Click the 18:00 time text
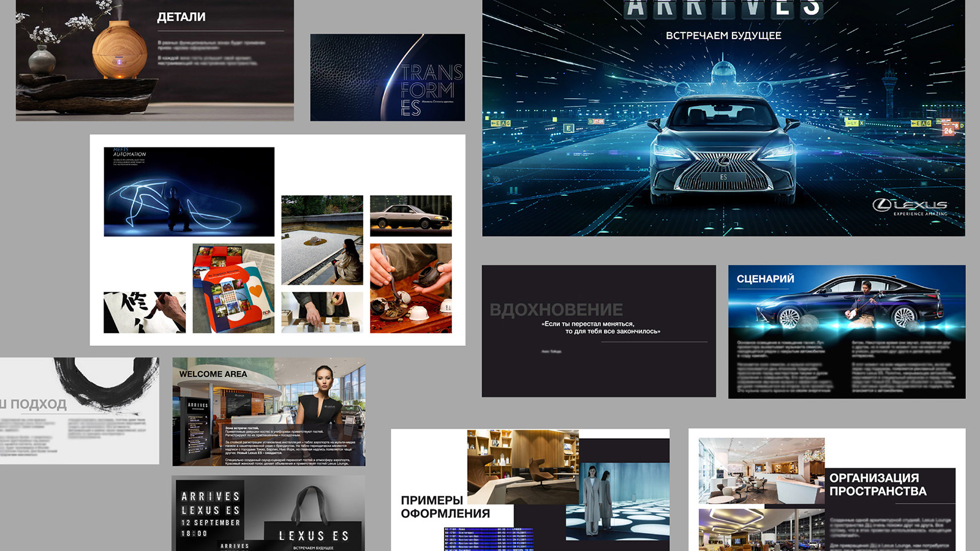Image resolution: width=980 pixels, height=551 pixels. click(x=194, y=534)
